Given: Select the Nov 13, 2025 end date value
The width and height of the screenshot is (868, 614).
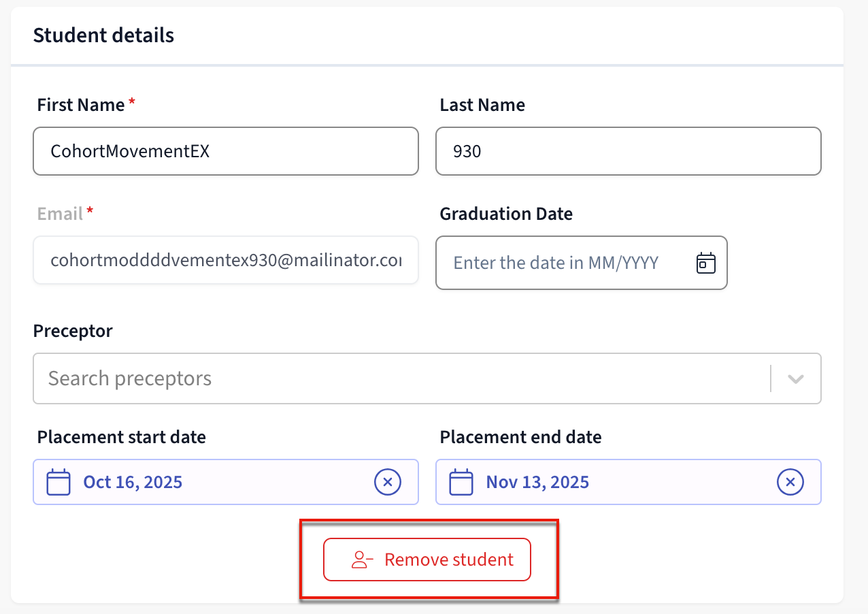Looking at the screenshot, I should 537,482.
